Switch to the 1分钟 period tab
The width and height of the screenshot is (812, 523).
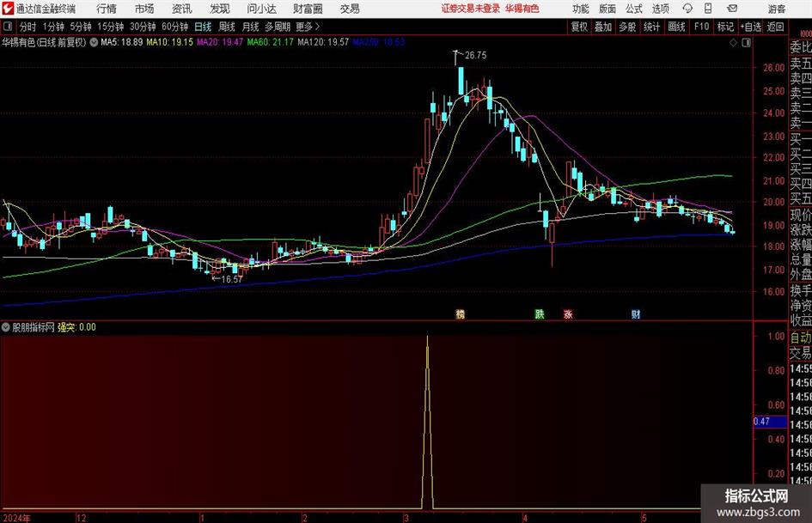point(52,27)
